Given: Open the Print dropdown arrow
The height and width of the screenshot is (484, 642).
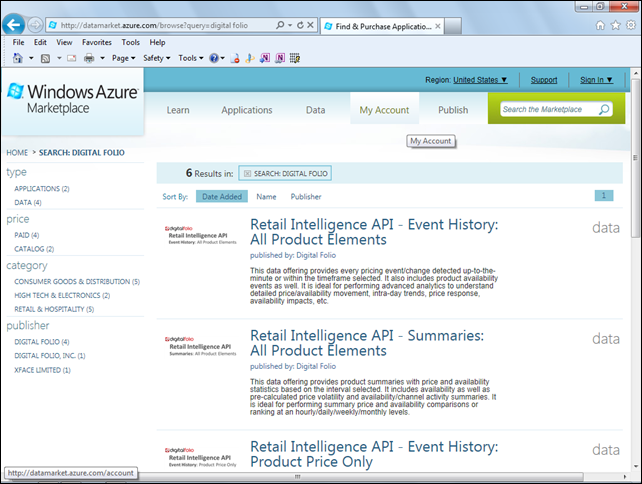Looking at the screenshot, I should (x=102, y=58).
